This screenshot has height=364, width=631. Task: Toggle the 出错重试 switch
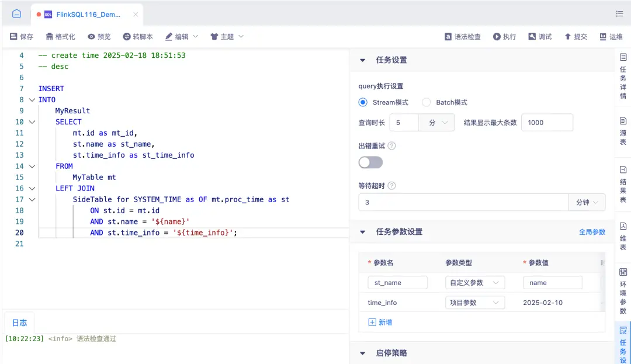(370, 162)
